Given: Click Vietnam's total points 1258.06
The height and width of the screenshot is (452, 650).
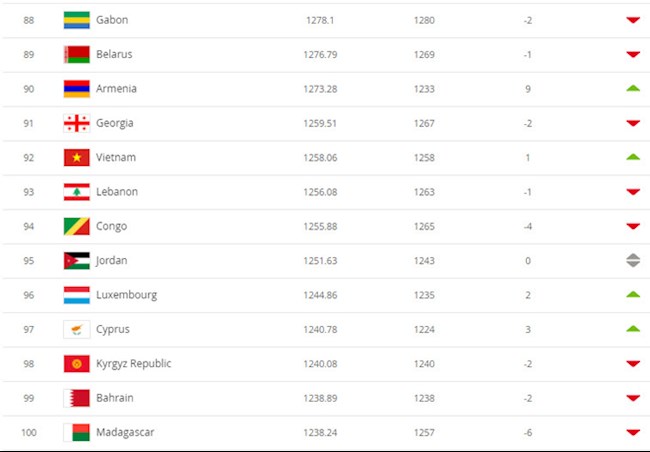Looking at the screenshot, I should (x=321, y=157).
